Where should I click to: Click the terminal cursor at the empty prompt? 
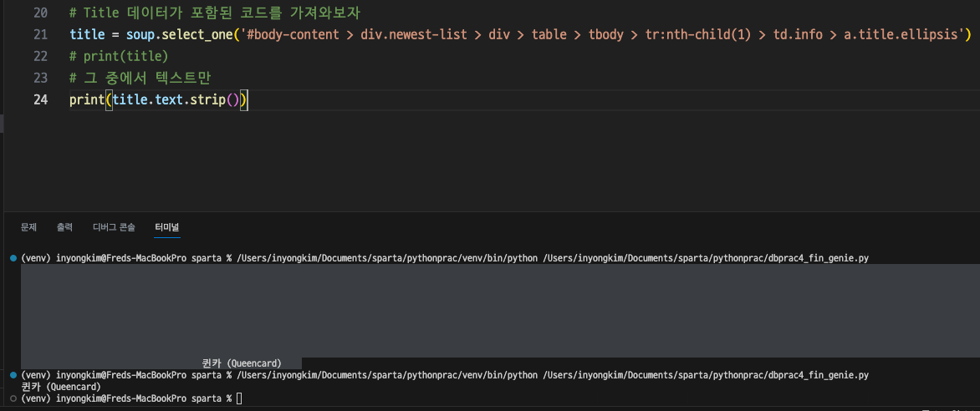(239, 398)
